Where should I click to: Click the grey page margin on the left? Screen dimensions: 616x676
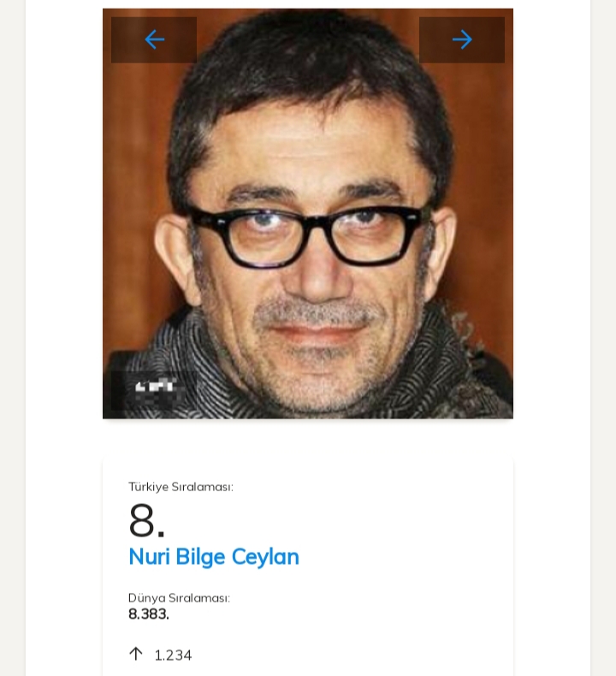(12, 342)
